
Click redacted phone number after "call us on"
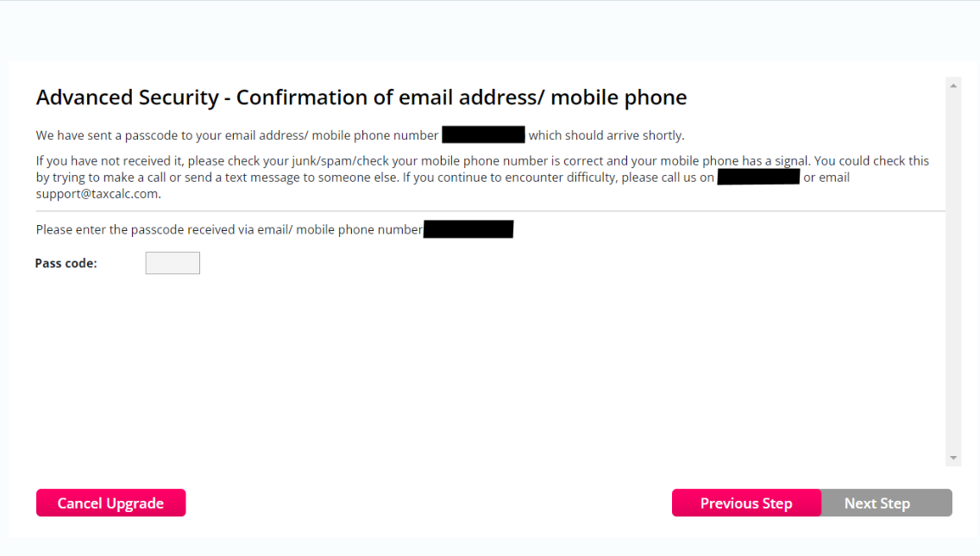(758, 177)
